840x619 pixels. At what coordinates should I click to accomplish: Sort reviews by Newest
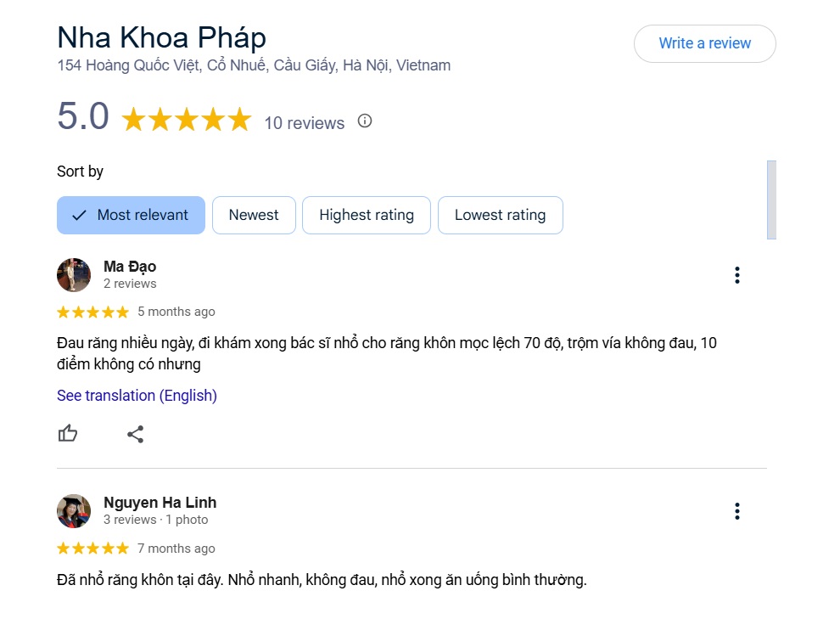pyautogui.click(x=254, y=215)
